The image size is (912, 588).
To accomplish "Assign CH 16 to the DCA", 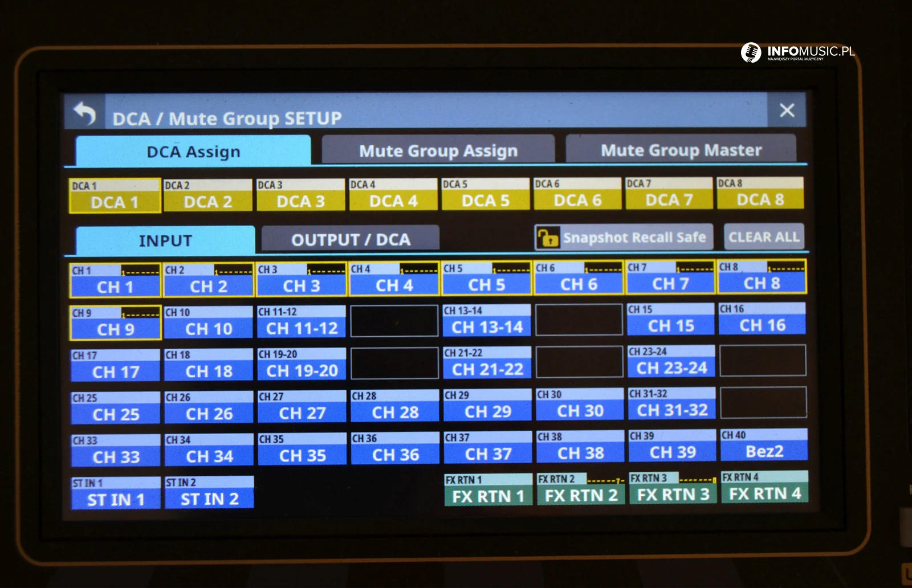I will [763, 319].
